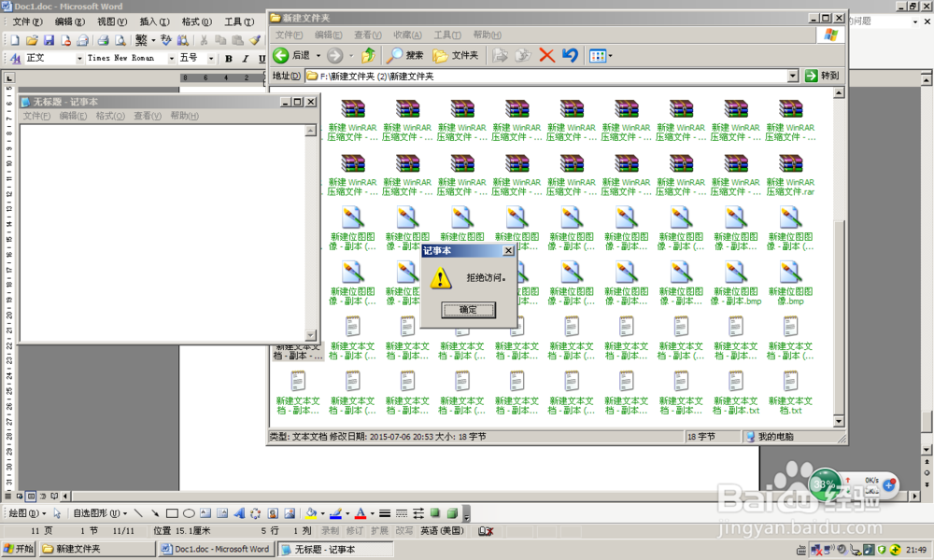
Task: Click the Word traditional Chinese 繁 conversion icon
Action: [x=141, y=40]
